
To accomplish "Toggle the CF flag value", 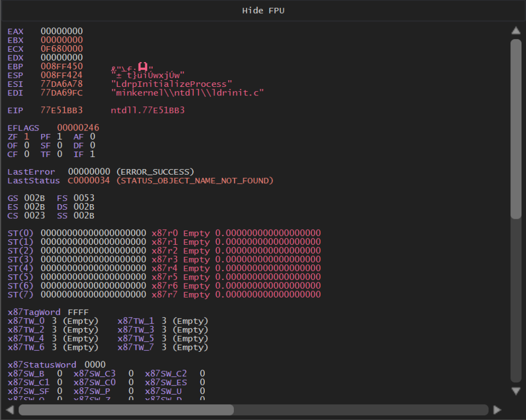I will [x=27, y=154].
